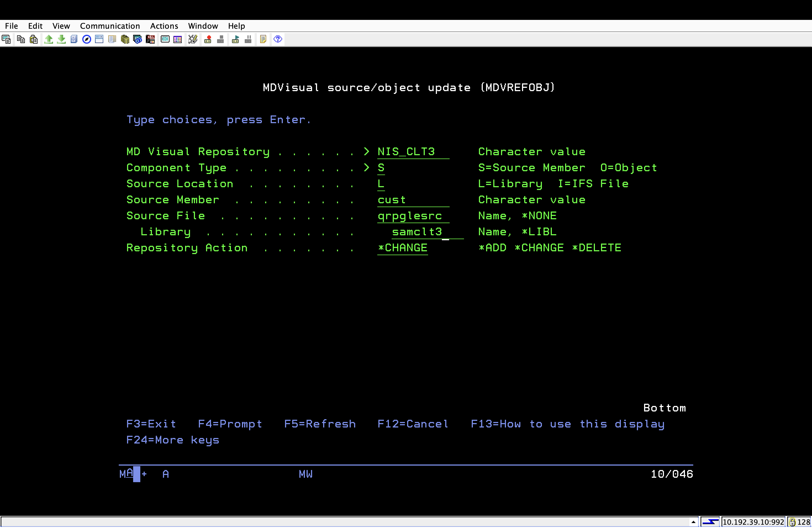This screenshot has width=812, height=528.
Task: Click F12=Cancel function key label
Action: pyautogui.click(x=413, y=424)
